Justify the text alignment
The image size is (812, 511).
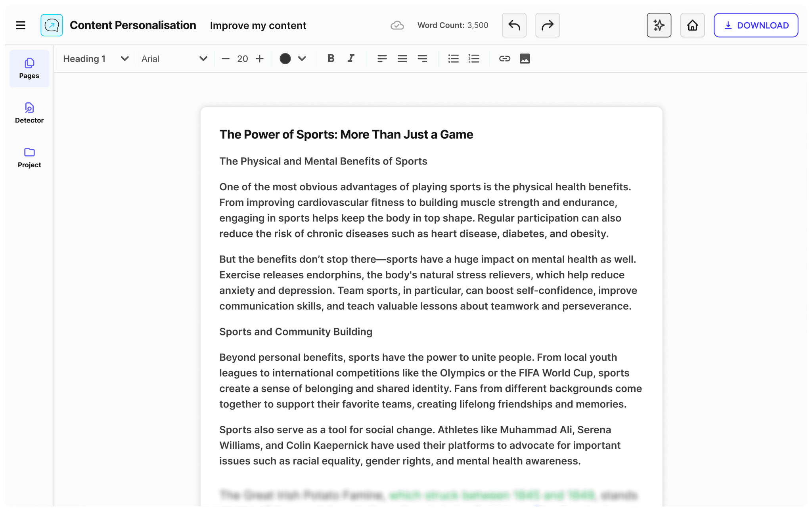(402, 59)
